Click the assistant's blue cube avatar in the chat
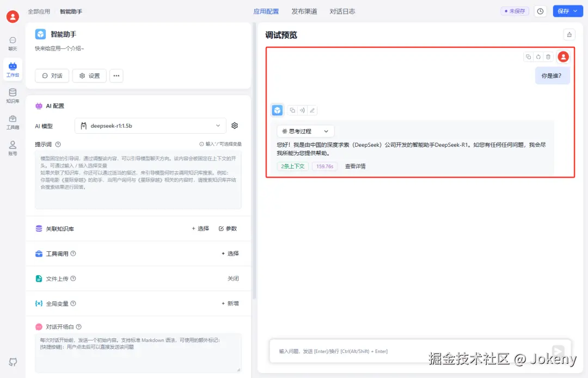588x378 pixels. point(277,110)
